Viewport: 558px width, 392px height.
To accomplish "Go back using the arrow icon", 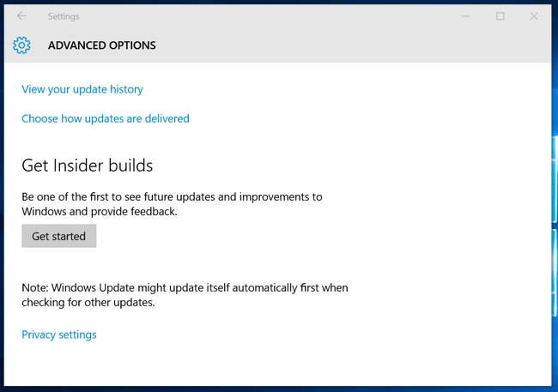I will pos(21,16).
